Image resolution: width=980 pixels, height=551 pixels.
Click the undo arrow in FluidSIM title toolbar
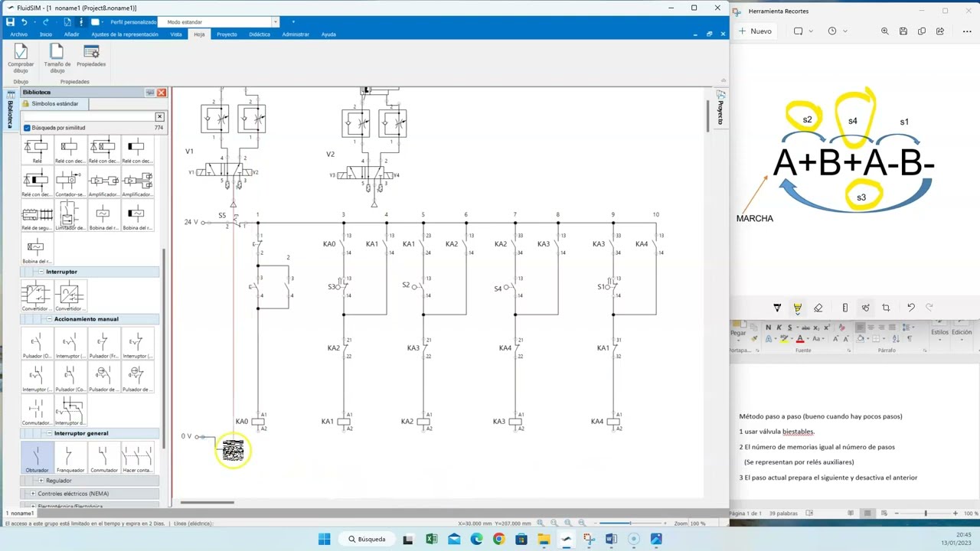point(24,22)
